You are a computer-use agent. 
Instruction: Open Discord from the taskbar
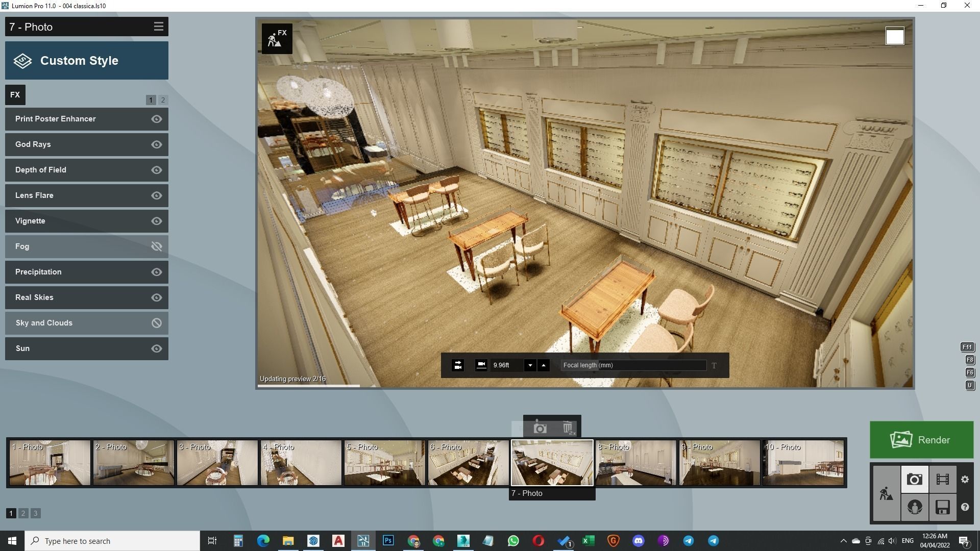639,541
